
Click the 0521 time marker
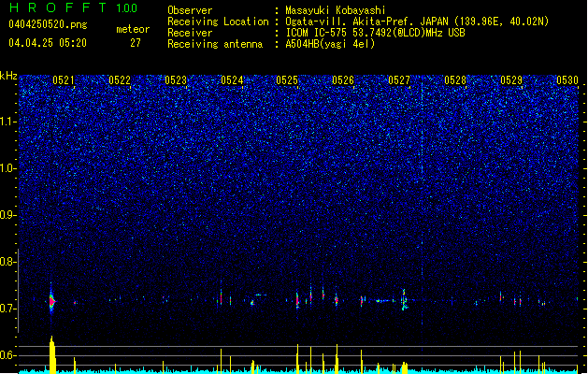[x=64, y=80]
